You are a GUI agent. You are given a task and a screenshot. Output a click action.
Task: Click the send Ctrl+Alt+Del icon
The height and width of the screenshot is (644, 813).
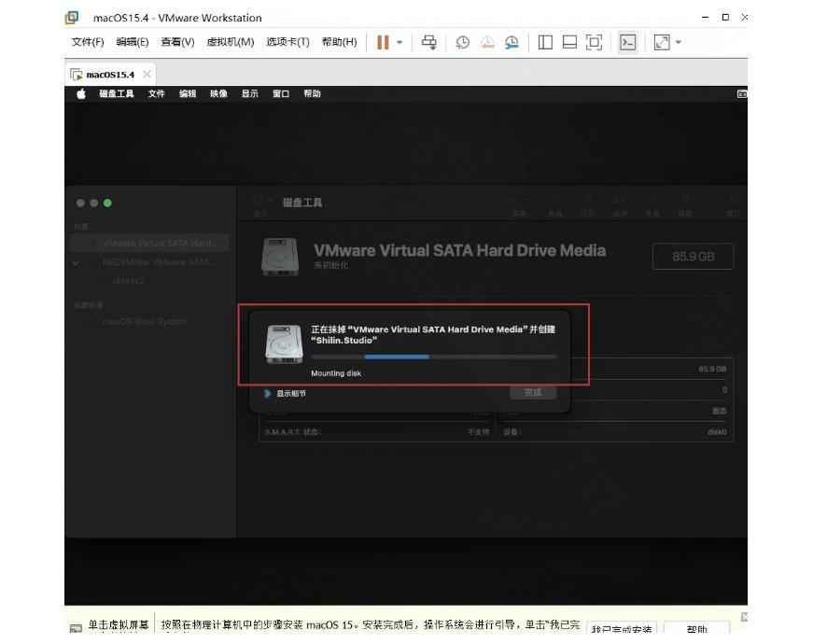[x=428, y=43]
